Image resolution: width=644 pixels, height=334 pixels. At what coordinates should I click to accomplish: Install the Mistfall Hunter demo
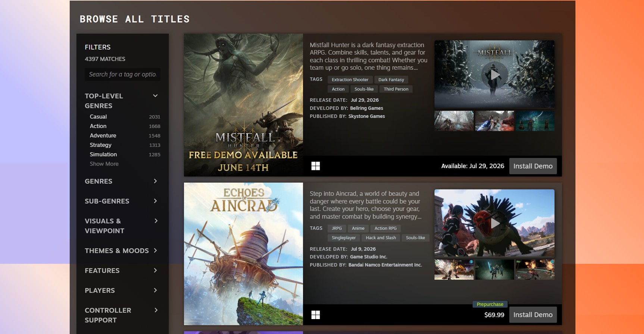point(533,166)
